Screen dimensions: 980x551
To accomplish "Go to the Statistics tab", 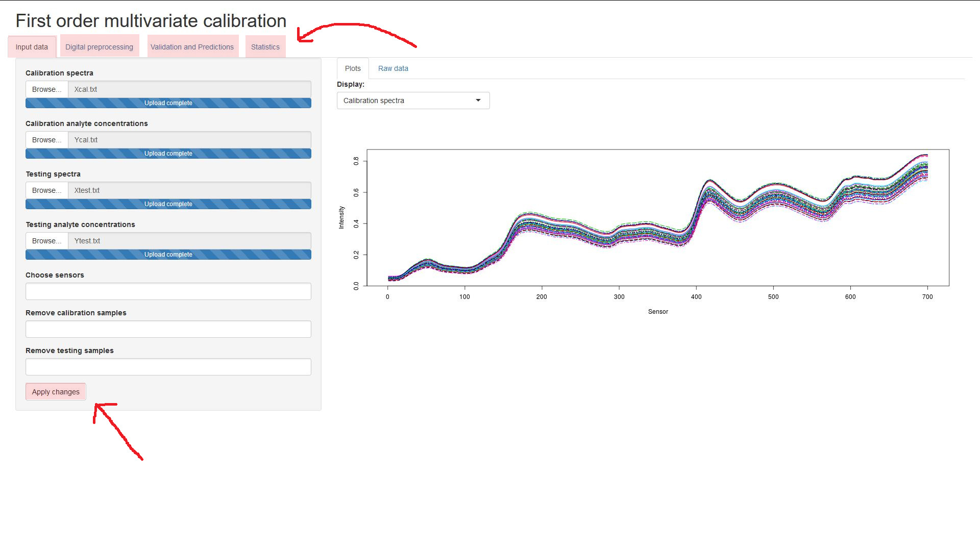I will pyautogui.click(x=265, y=47).
